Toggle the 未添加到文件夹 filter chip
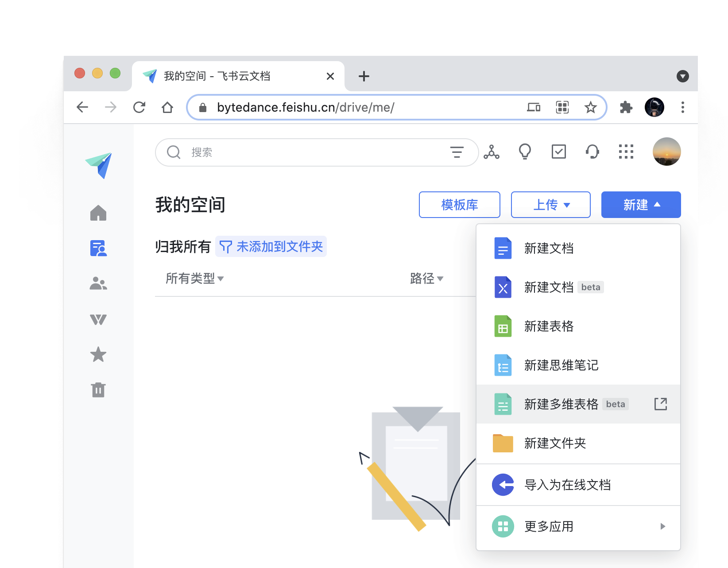 [271, 246]
